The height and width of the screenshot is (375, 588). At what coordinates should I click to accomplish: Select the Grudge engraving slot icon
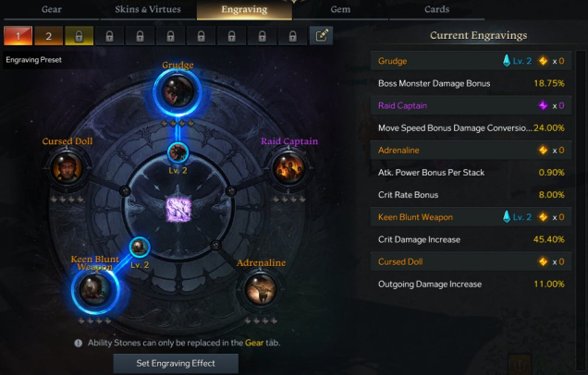click(178, 91)
